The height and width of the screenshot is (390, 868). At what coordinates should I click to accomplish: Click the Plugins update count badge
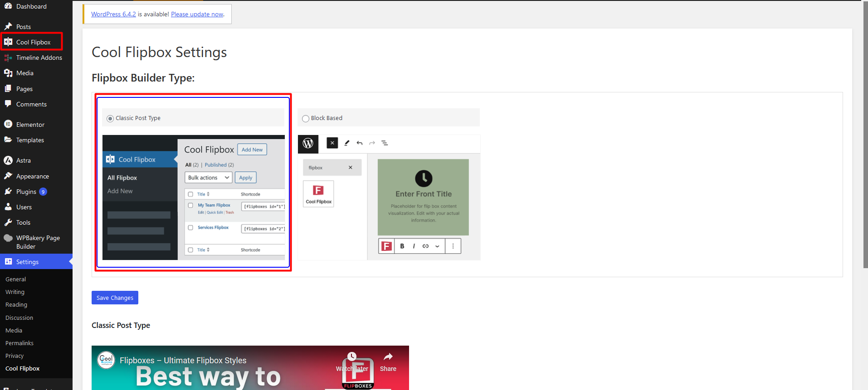click(x=43, y=192)
